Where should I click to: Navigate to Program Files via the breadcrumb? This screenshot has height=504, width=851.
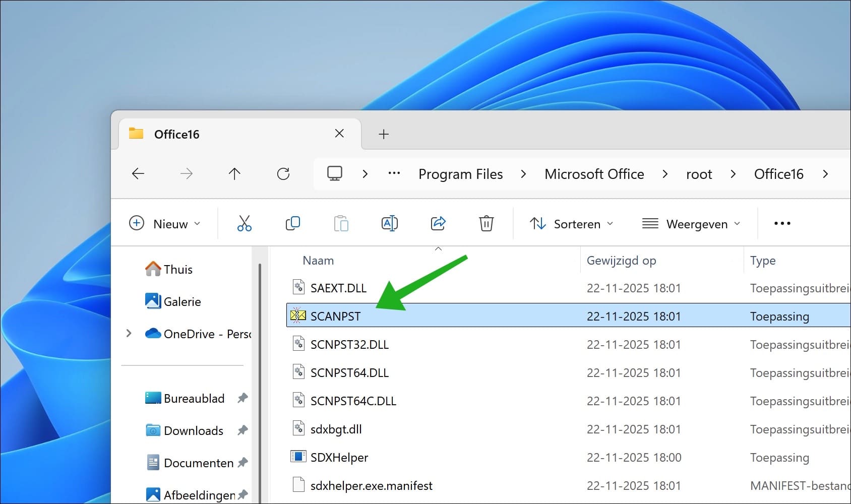460,173
